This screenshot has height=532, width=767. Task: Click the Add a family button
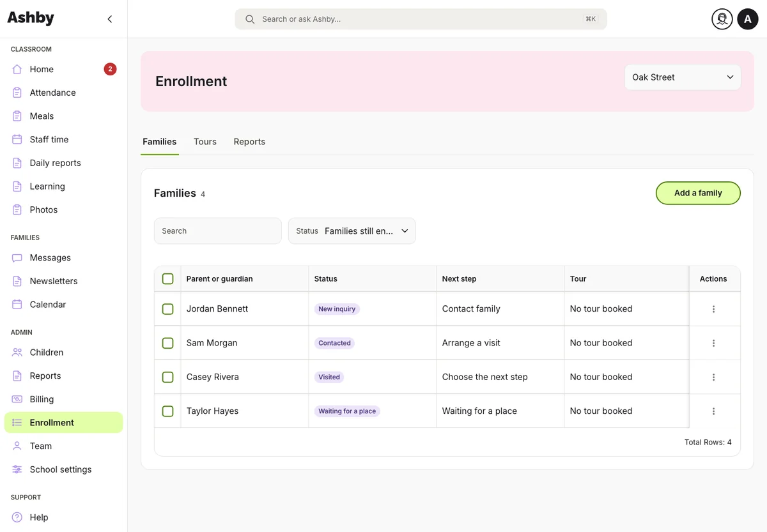698,193
